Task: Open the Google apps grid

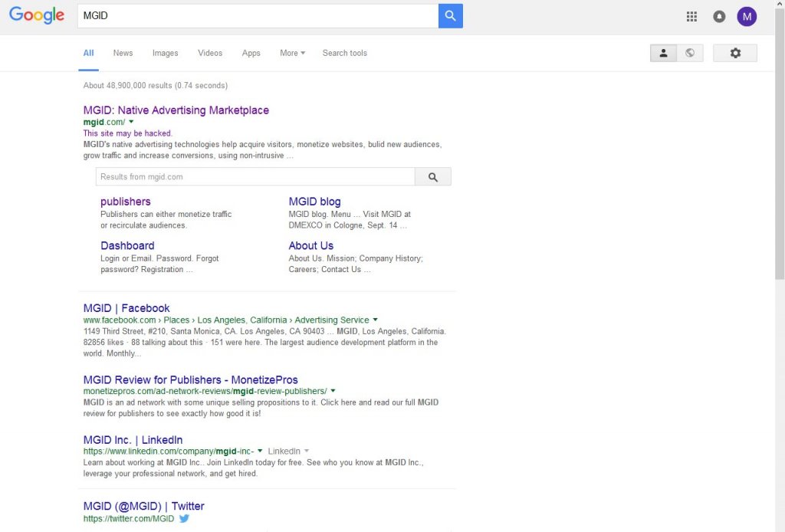Action: coord(691,17)
